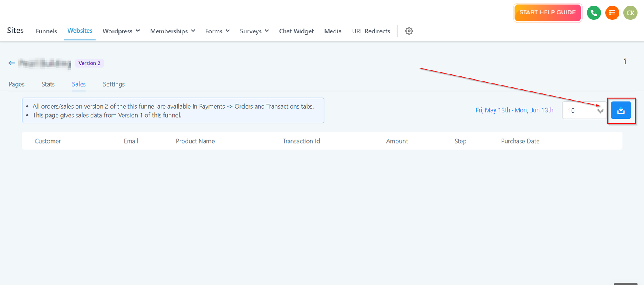Open the Forms dropdown menu

click(x=217, y=31)
